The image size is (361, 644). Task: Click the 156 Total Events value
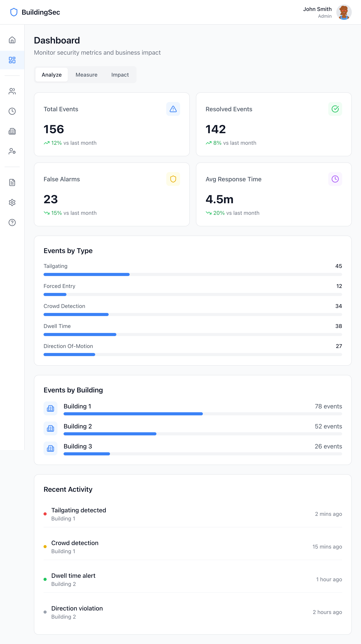(x=54, y=129)
